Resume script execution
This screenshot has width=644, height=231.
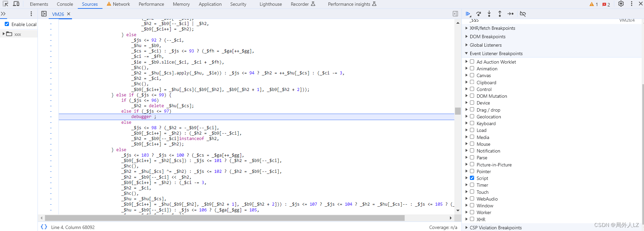point(468,14)
